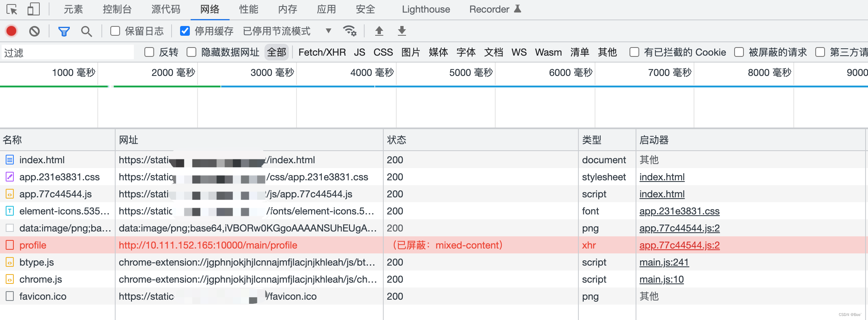Switch to the 应用 tab

(327, 9)
